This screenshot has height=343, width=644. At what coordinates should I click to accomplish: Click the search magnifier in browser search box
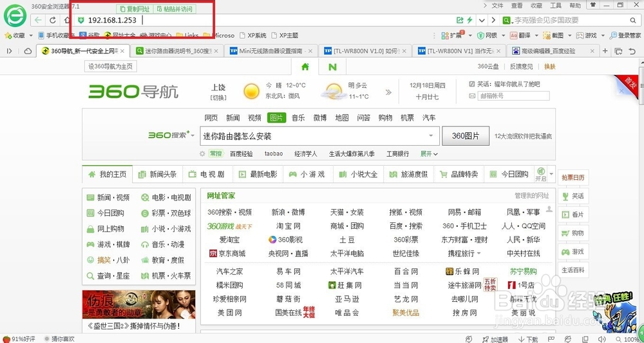(633, 20)
